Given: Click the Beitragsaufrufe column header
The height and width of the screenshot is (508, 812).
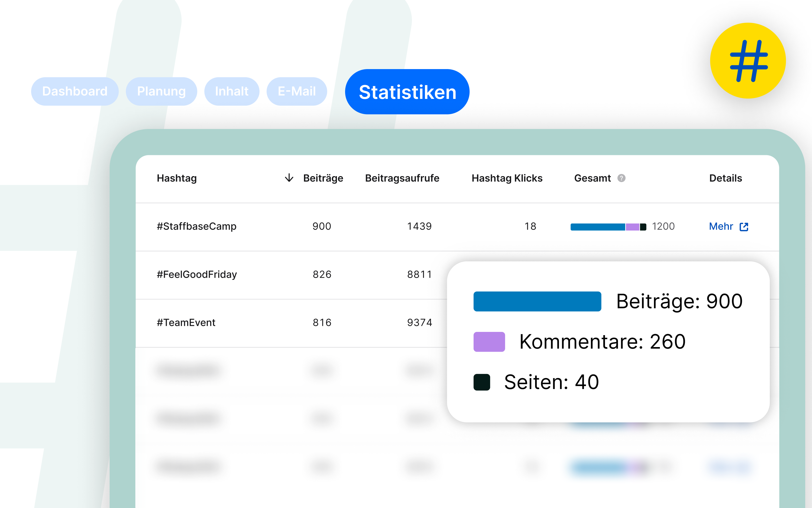Looking at the screenshot, I should 402,178.
